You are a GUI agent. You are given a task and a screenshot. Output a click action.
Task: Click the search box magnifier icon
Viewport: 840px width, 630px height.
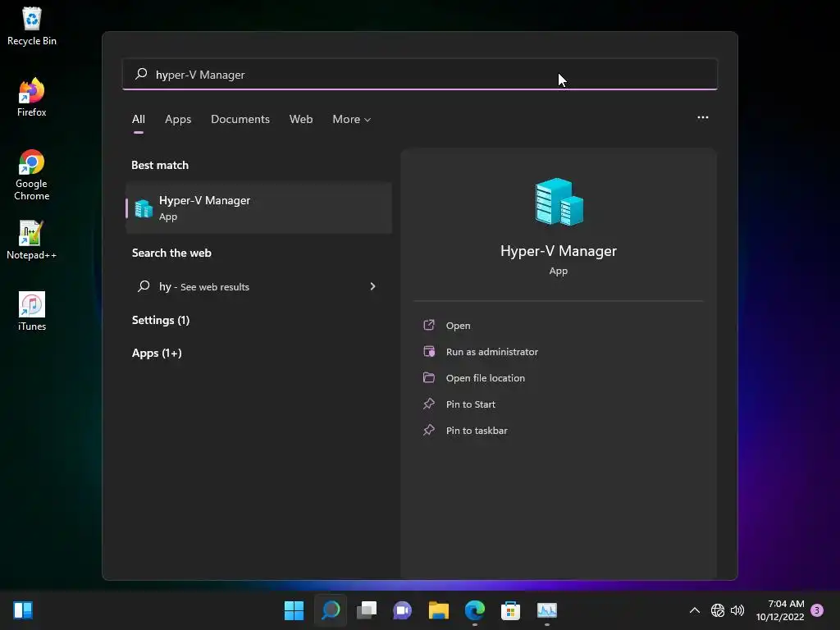(141, 74)
